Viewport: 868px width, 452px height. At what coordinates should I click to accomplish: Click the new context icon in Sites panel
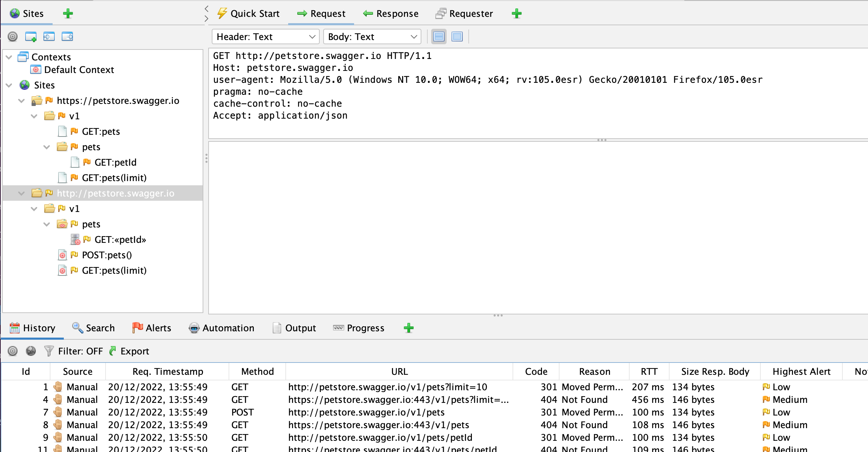(x=32, y=36)
